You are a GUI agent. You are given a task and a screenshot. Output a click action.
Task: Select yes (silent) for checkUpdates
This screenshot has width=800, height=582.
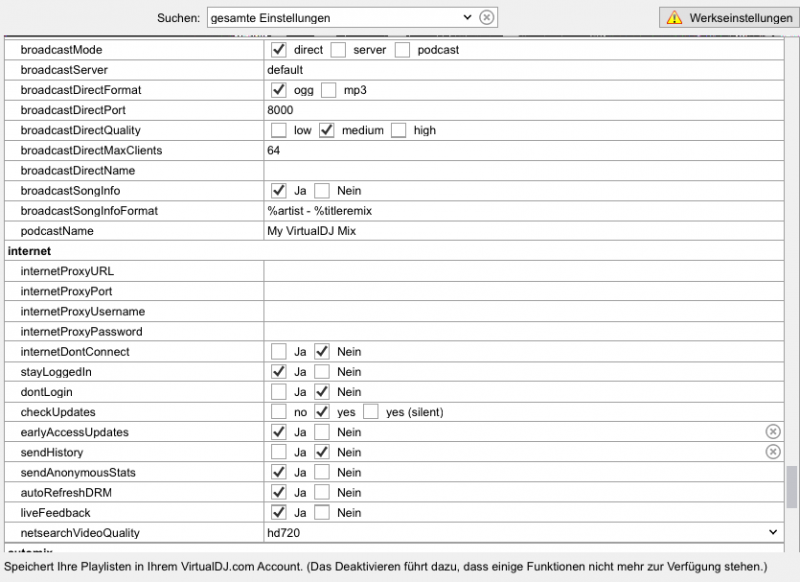[x=371, y=412]
